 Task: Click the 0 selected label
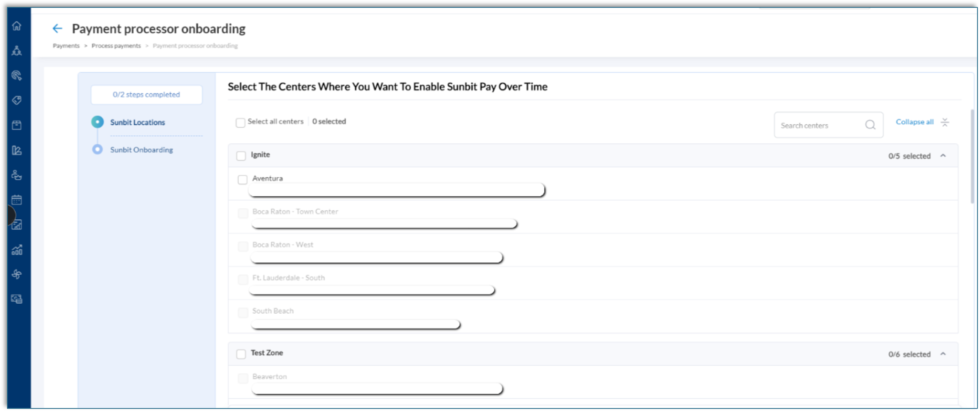pos(329,121)
